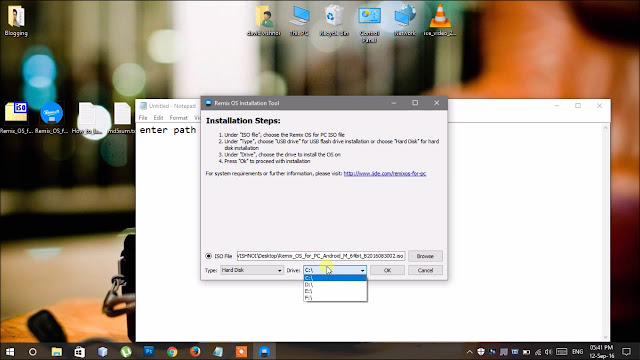Open the Type dropdown showing Hard Disk
The image size is (640, 360).
(x=252, y=270)
